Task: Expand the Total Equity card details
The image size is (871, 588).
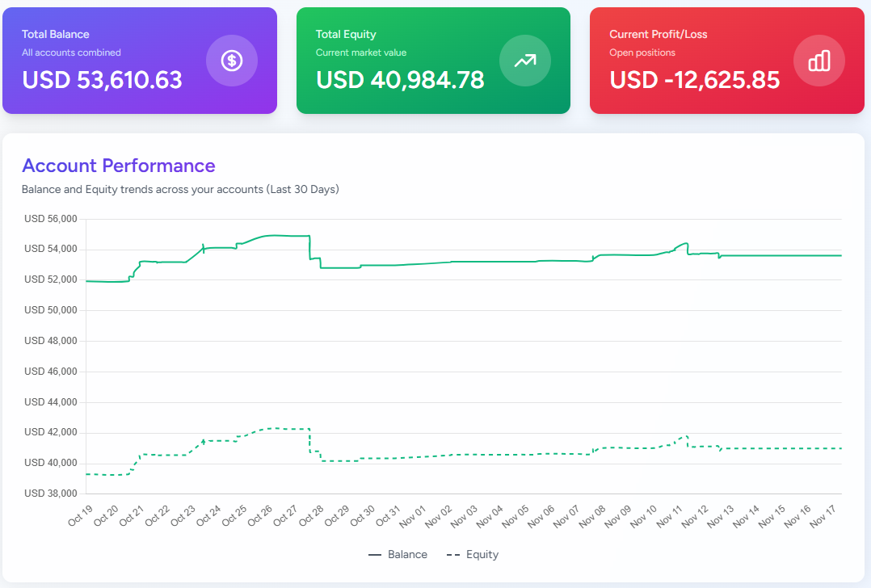Action: (433, 61)
